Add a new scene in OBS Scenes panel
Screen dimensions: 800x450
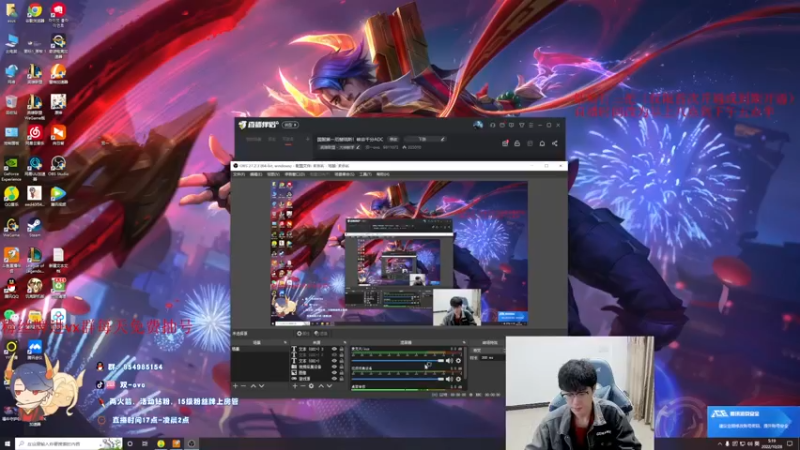point(236,386)
